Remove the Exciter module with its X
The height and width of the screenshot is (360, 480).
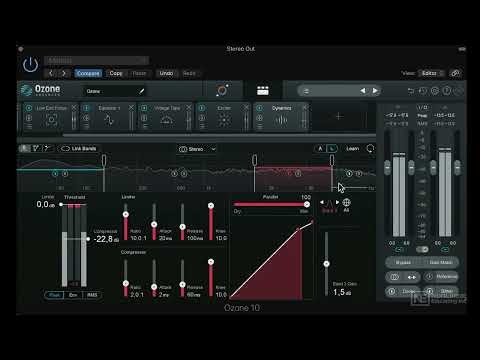click(246, 107)
